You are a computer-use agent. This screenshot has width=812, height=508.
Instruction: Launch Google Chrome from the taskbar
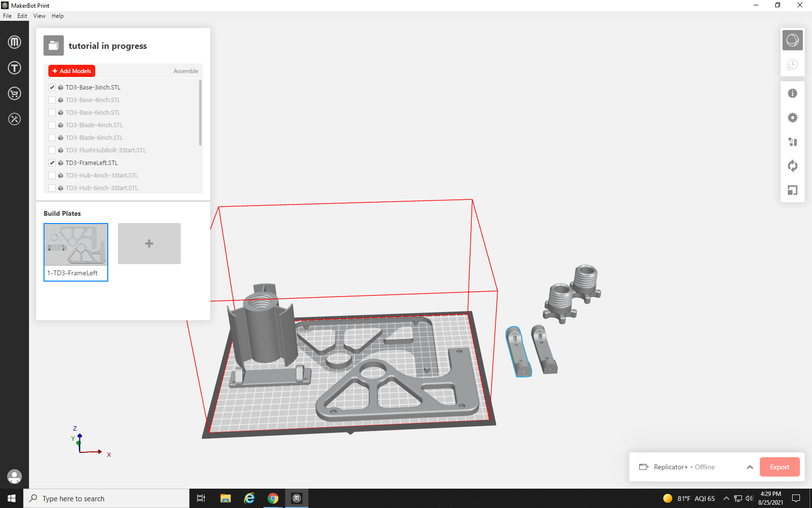[273, 498]
